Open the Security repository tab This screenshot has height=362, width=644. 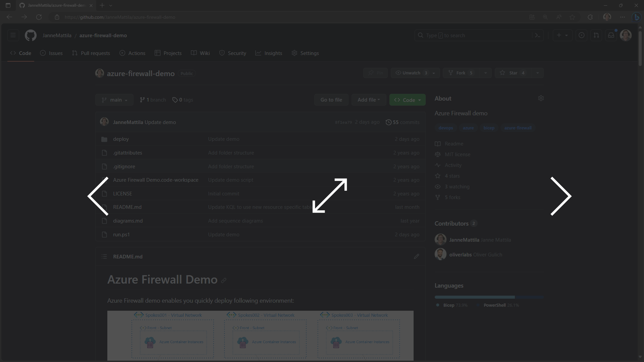[x=233, y=53]
